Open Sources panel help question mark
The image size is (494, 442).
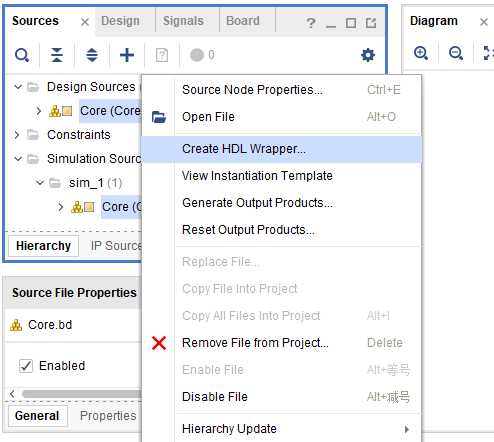coord(311,23)
